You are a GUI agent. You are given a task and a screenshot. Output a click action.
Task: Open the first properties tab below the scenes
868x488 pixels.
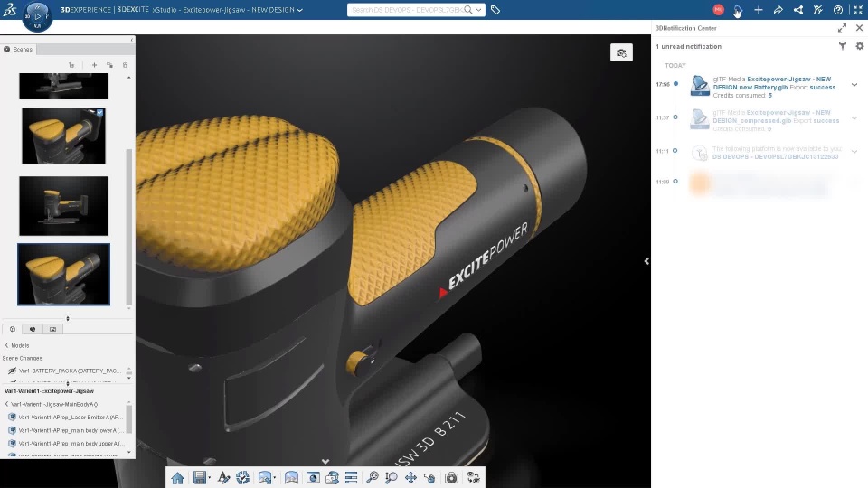coord(12,329)
